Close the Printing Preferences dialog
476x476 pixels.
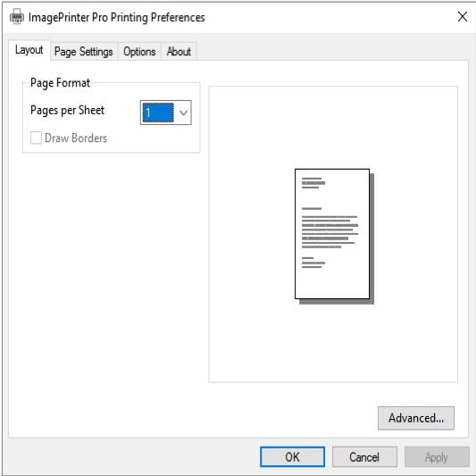coord(462,17)
